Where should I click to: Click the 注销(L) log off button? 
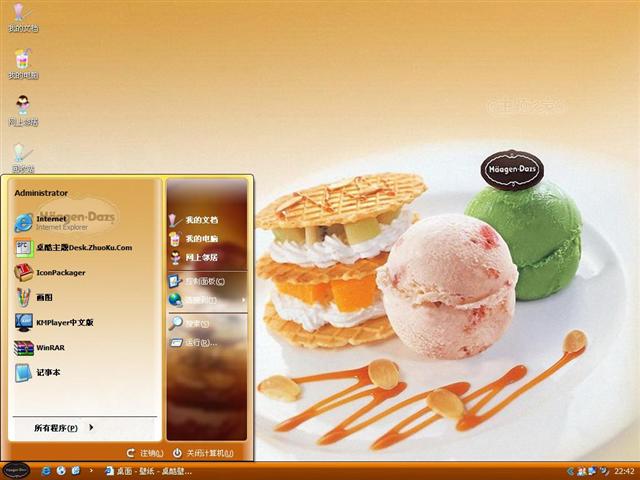tap(145, 453)
